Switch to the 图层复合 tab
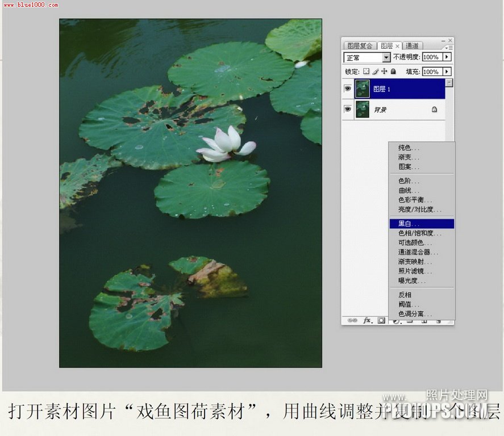This screenshot has width=504, height=436. coord(360,46)
